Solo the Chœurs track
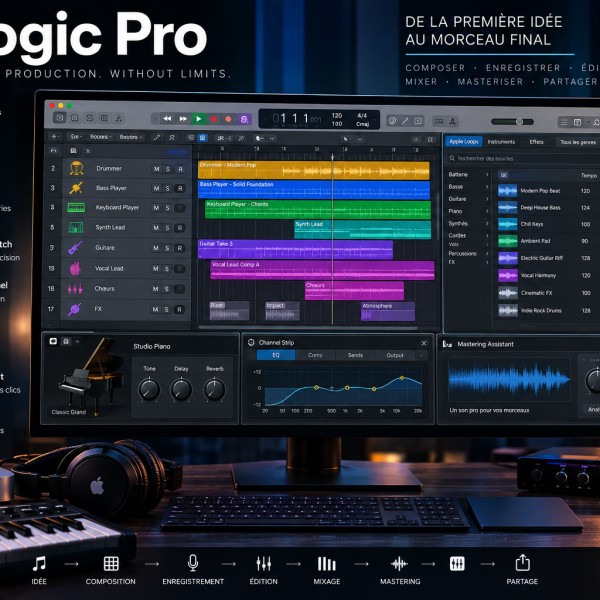 point(167,289)
